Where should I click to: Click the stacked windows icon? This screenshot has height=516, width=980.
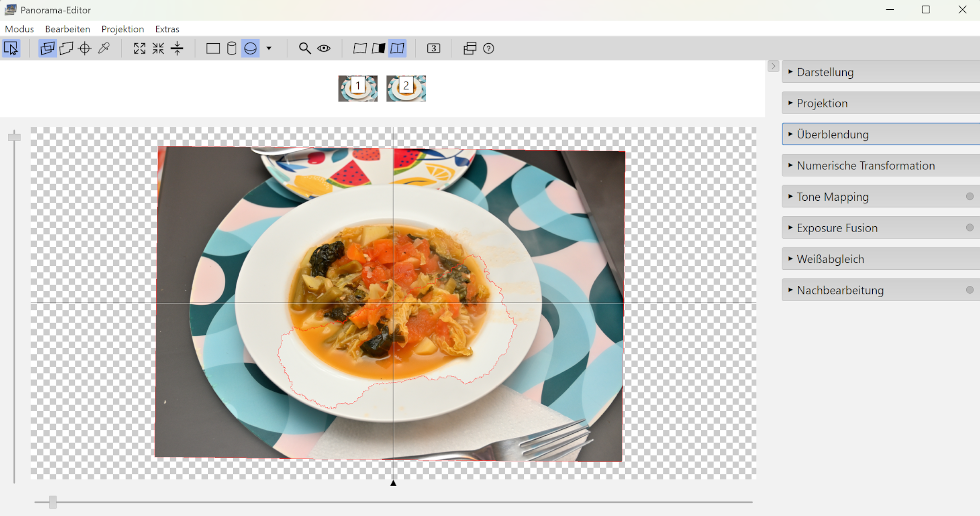[469, 48]
